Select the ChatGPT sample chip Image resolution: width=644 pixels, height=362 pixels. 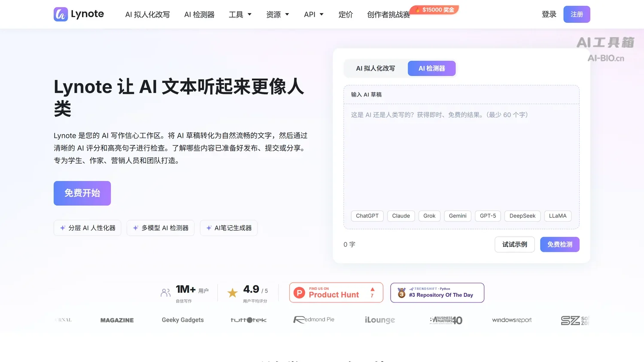click(x=367, y=216)
